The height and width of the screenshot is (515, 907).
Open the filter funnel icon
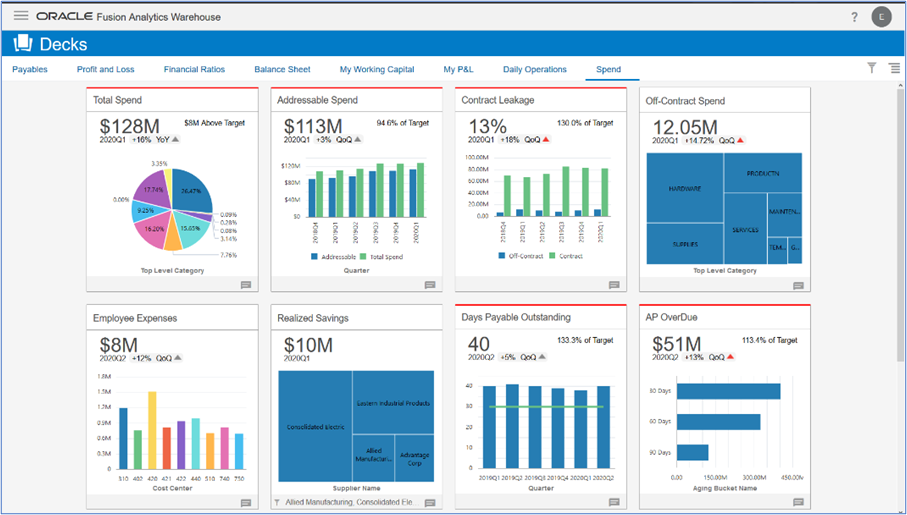point(872,68)
